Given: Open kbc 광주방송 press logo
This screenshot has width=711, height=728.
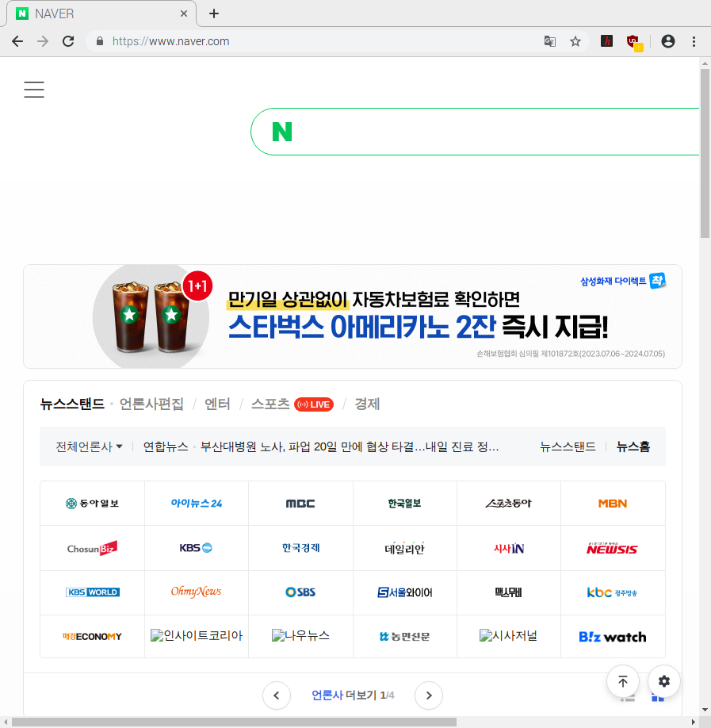Looking at the screenshot, I should [x=613, y=592].
